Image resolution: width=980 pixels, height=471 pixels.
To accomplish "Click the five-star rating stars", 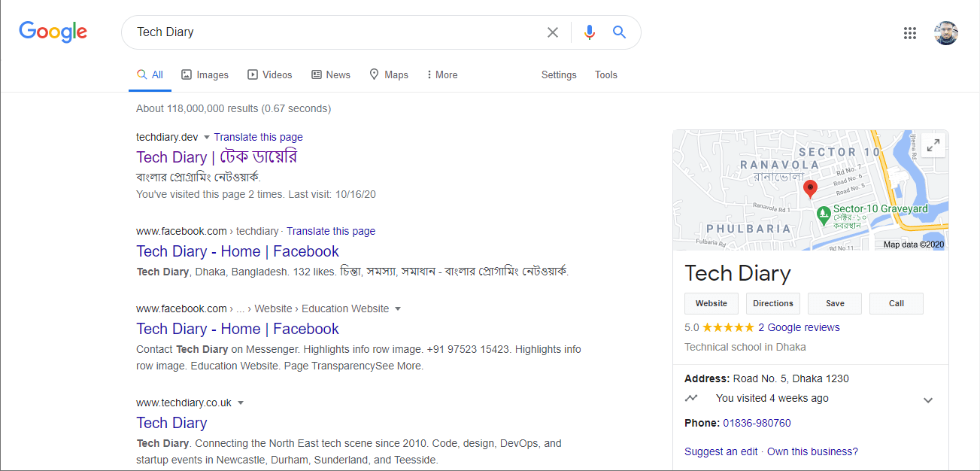I will 728,327.
